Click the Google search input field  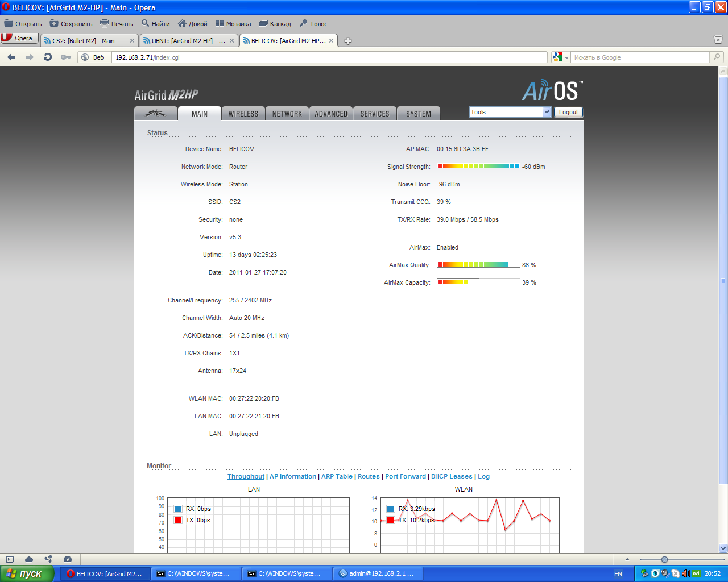click(x=640, y=57)
